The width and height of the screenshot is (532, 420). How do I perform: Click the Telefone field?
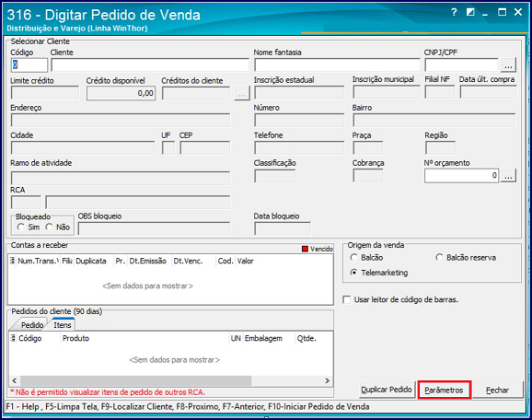299,148
